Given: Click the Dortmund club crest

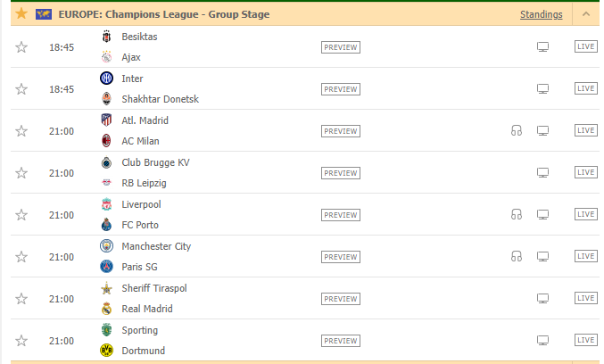Looking at the screenshot, I should click(107, 351).
